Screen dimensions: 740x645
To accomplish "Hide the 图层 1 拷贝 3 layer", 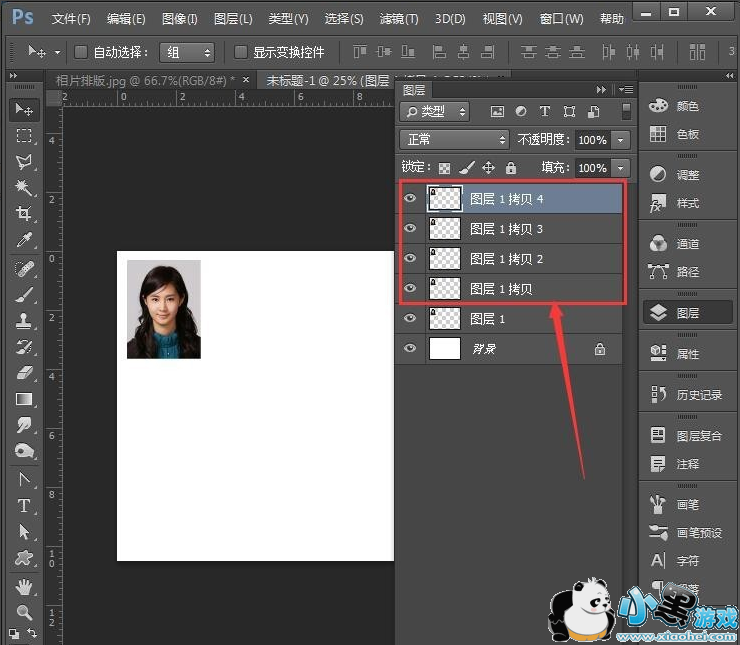I will tap(409, 229).
